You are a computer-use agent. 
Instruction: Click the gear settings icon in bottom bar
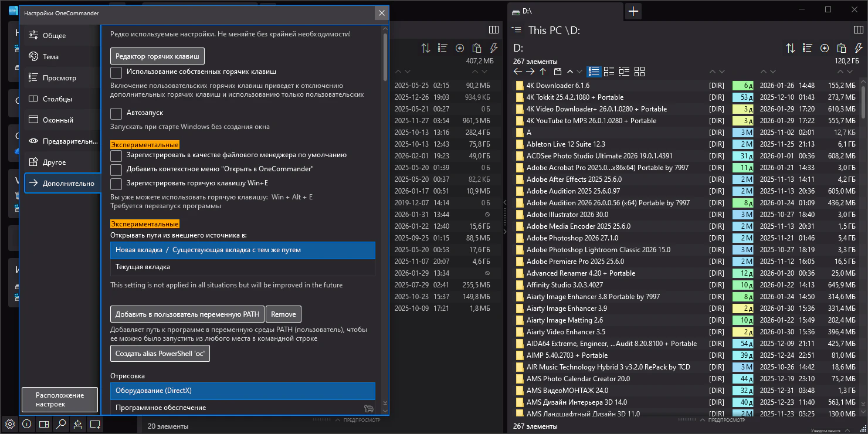coord(10,424)
